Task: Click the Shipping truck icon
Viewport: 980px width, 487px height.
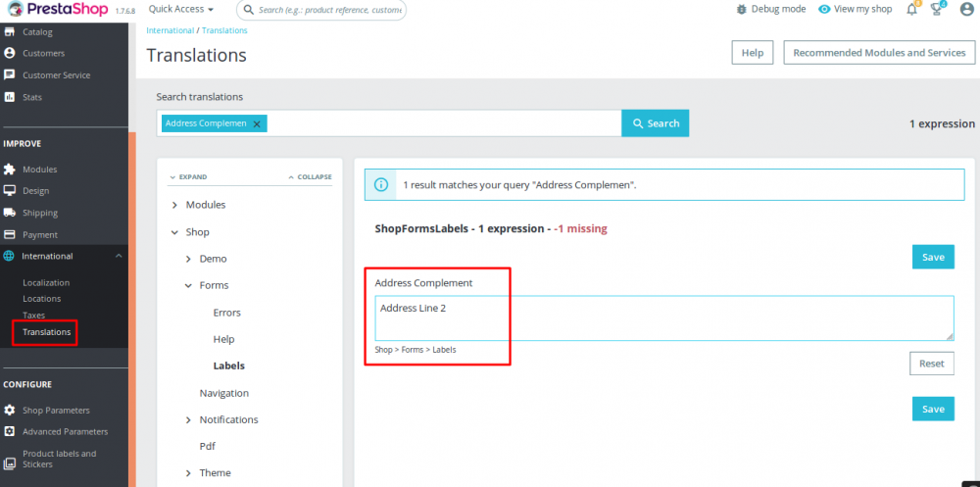Action: click(10, 213)
